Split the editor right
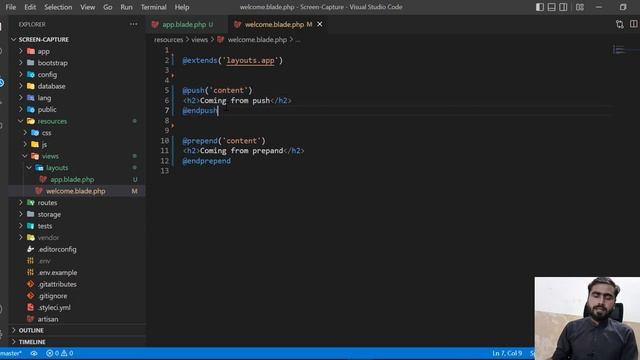The height and width of the screenshot is (360, 640). click(633, 24)
